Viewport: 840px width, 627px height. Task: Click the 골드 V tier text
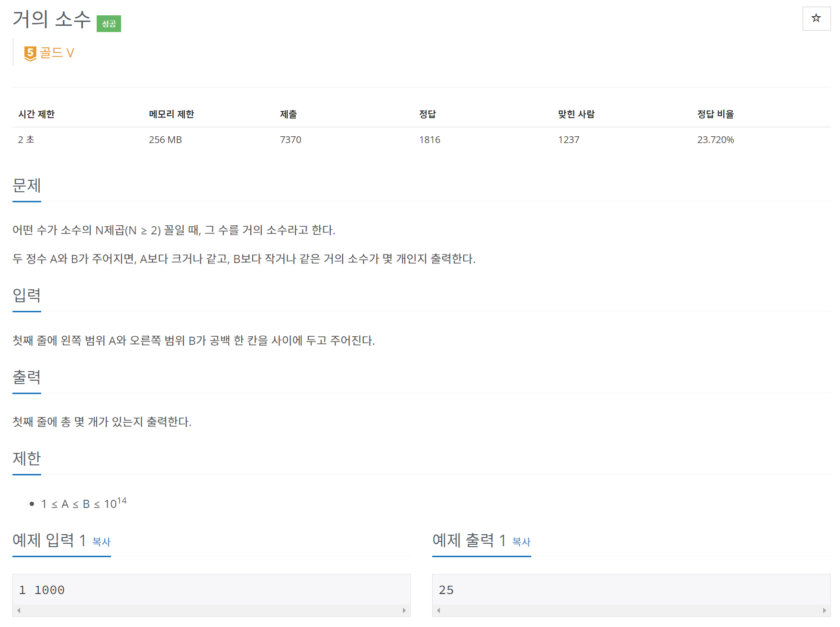coord(57,53)
